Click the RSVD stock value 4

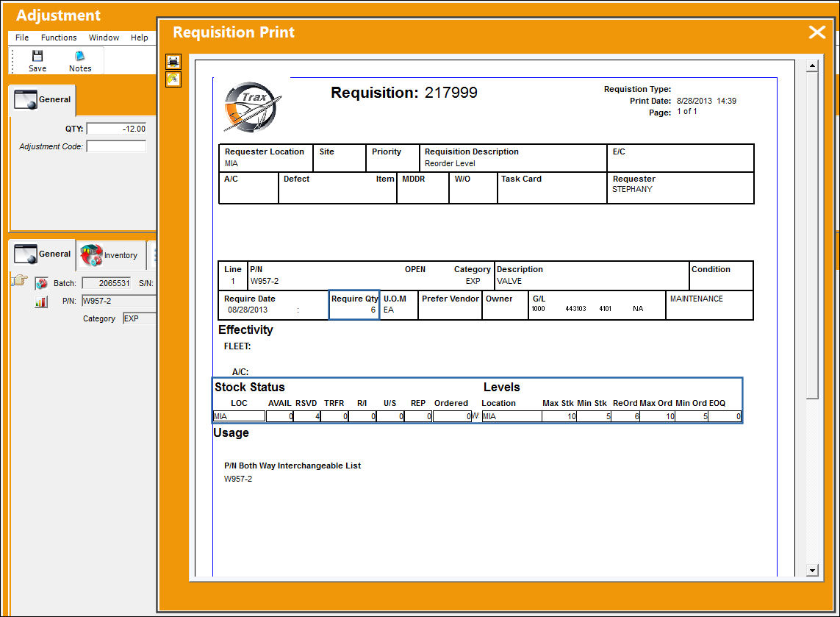307,416
